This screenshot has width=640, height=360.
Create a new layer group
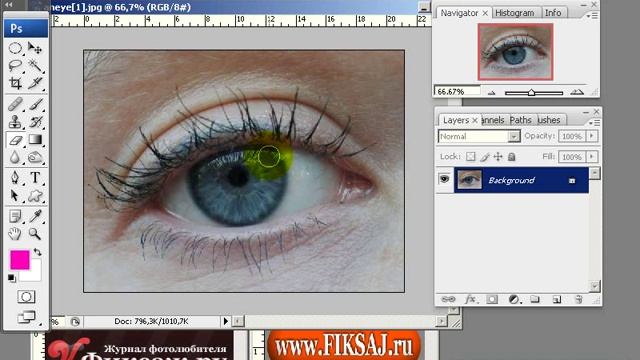pyautogui.click(x=535, y=300)
